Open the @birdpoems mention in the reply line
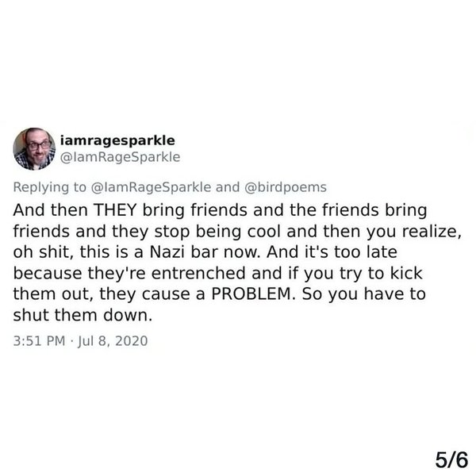Viewport: 476px width, 476px height. 286,187
